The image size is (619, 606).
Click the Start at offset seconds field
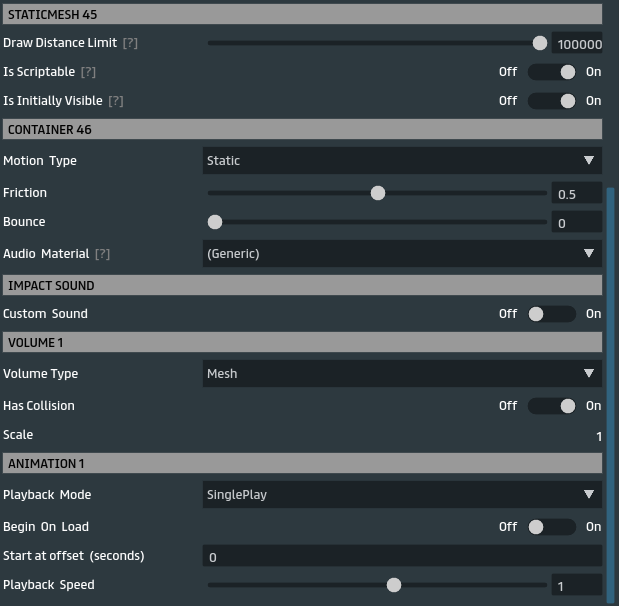point(402,556)
